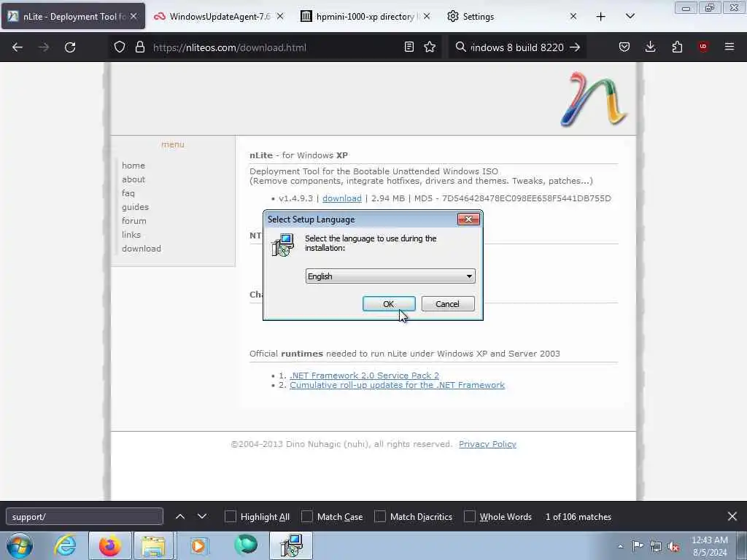Image resolution: width=747 pixels, height=560 pixels.
Task: Open Windows Explorer folder taskbar icon
Action: pyautogui.click(x=153, y=545)
